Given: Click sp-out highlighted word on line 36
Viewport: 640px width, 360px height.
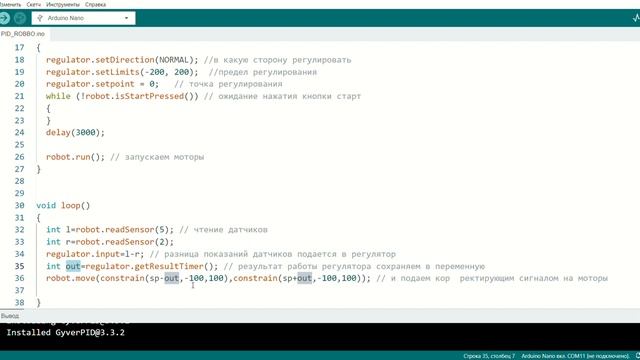Looking at the screenshot, I should pyautogui.click(x=171, y=278).
